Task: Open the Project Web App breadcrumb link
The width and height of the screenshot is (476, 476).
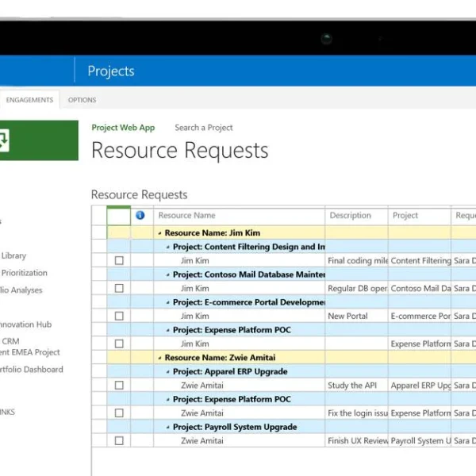Action: click(123, 128)
